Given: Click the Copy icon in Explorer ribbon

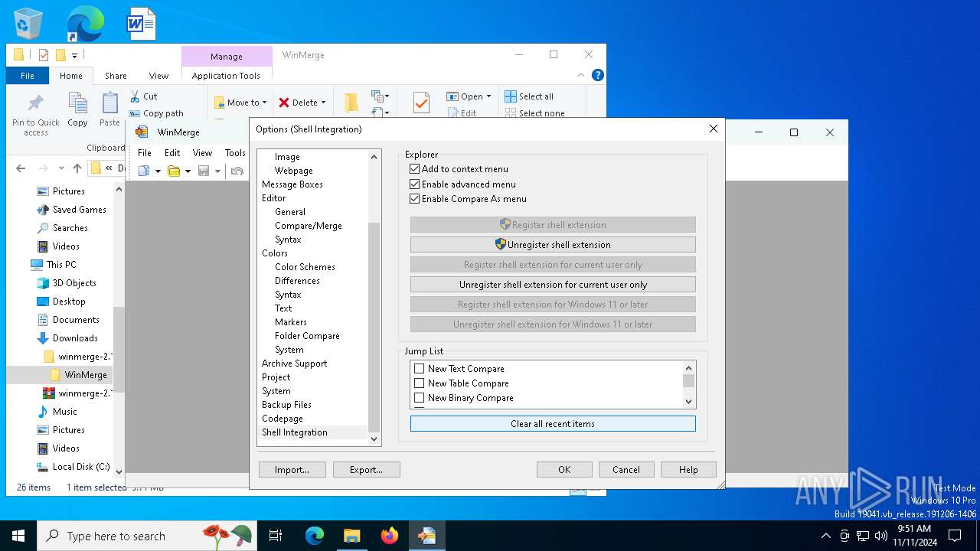Looking at the screenshot, I should coord(77,103).
